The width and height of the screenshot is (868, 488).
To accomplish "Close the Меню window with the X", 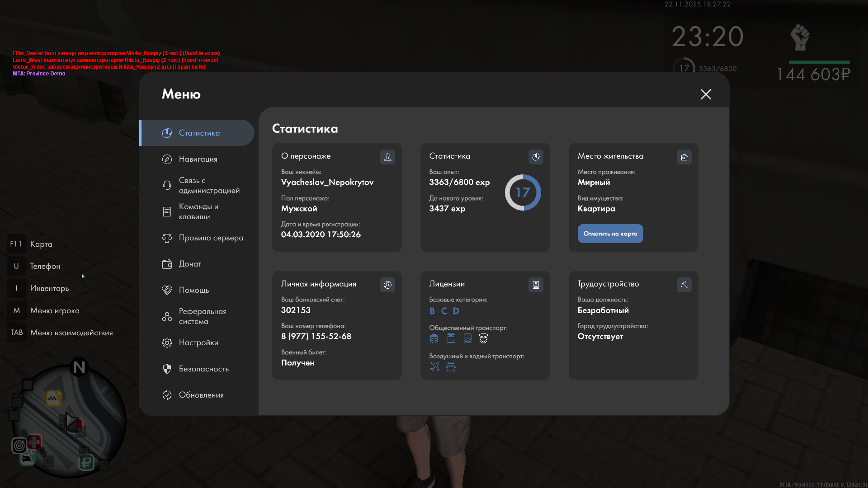I will [706, 94].
